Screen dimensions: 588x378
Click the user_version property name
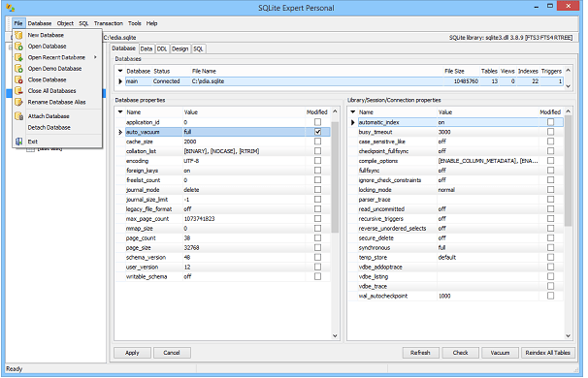pyautogui.click(x=142, y=268)
